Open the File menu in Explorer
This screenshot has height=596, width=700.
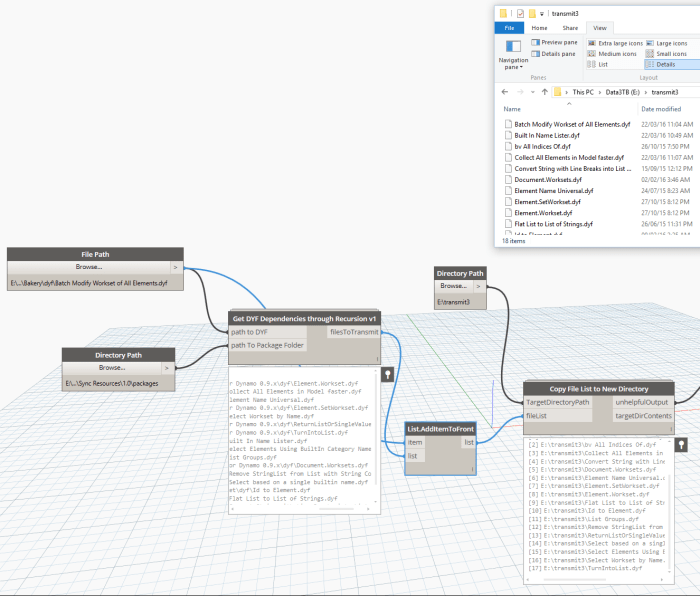510,28
